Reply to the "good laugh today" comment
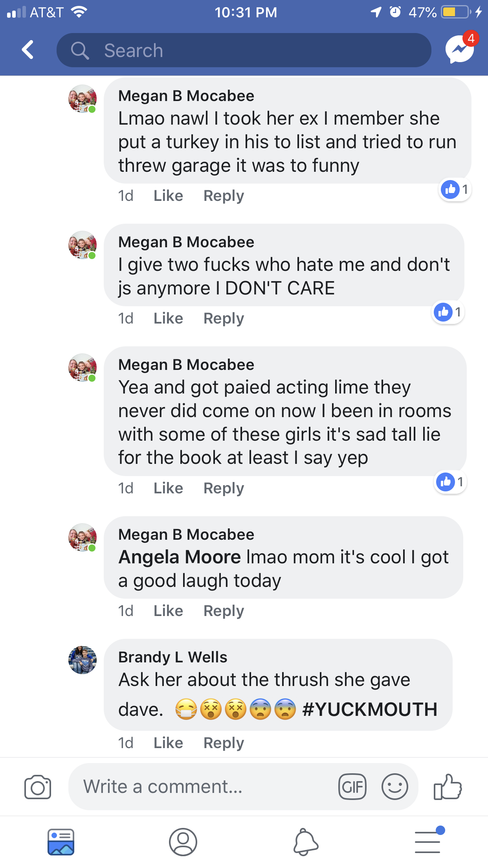This screenshot has height=868, width=488. [224, 611]
